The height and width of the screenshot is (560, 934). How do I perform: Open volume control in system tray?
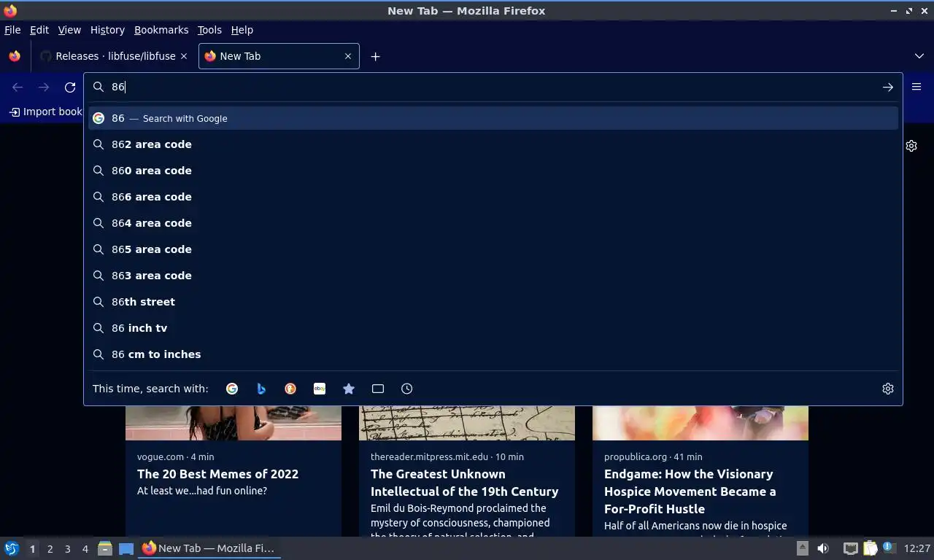tap(823, 548)
